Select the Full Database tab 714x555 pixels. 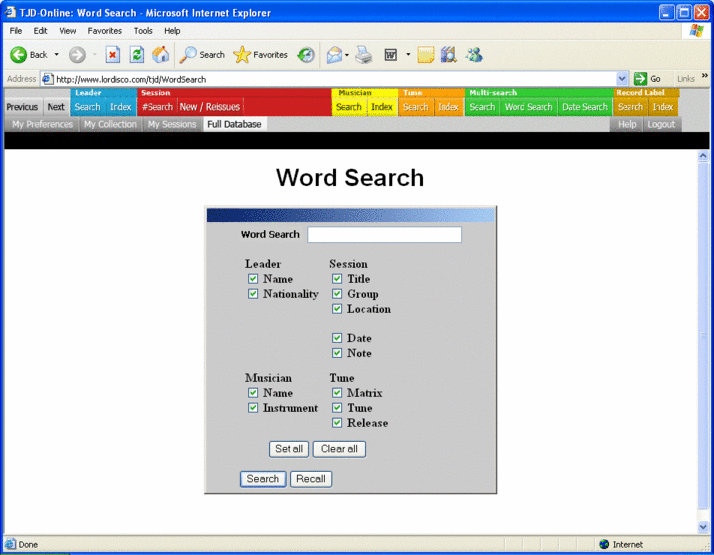tap(234, 124)
